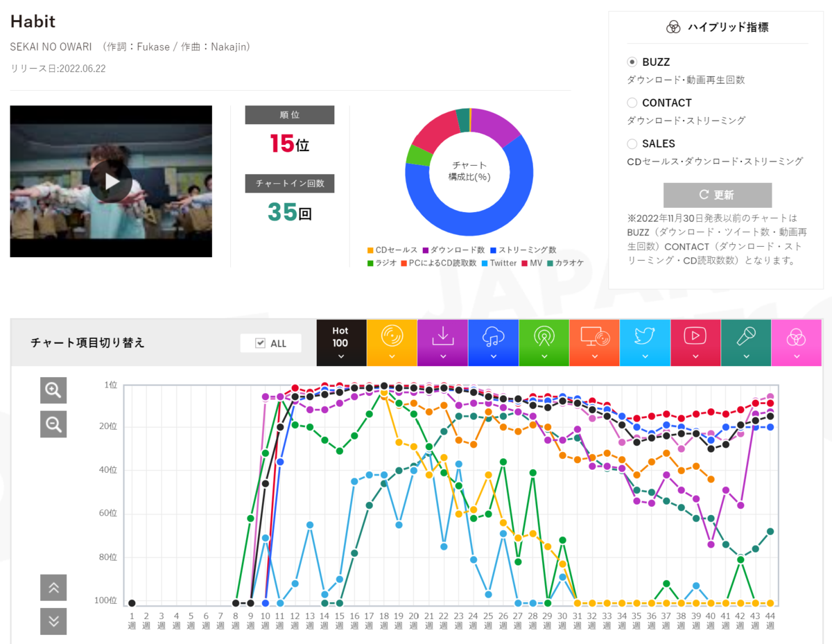Expand chevron under karaoke tab

[x=746, y=357]
